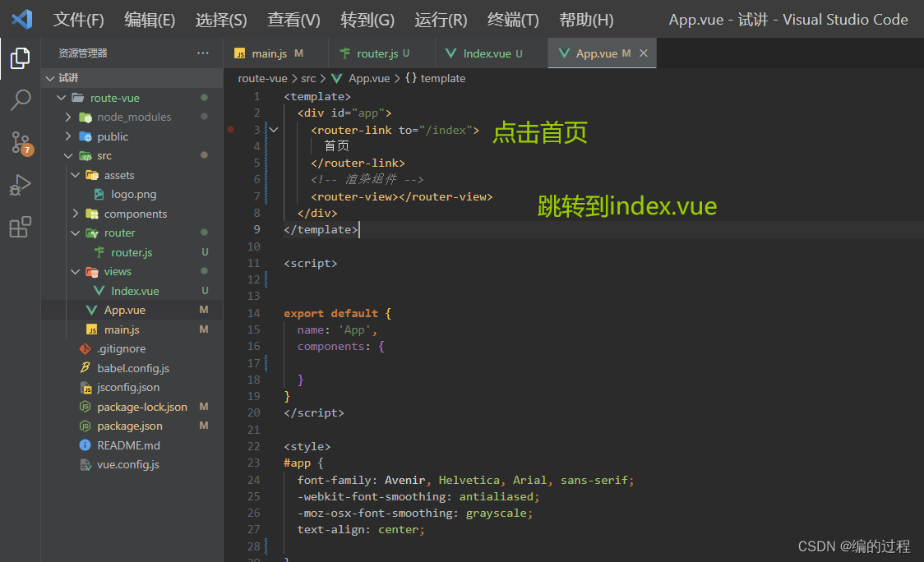Viewport: 924px width, 562px height.
Task: Open the 帮助(H) menu
Action: pos(586,20)
